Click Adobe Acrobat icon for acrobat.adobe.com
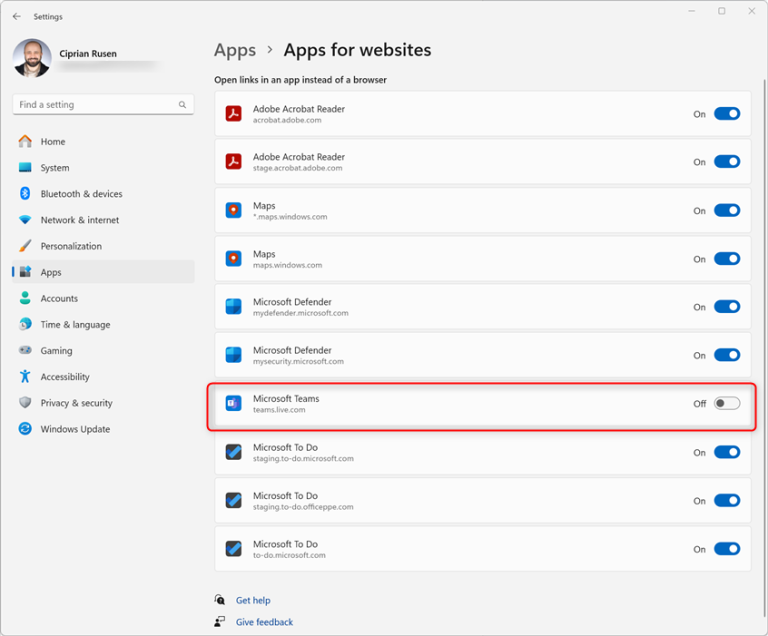Image resolution: width=768 pixels, height=636 pixels. point(234,113)
